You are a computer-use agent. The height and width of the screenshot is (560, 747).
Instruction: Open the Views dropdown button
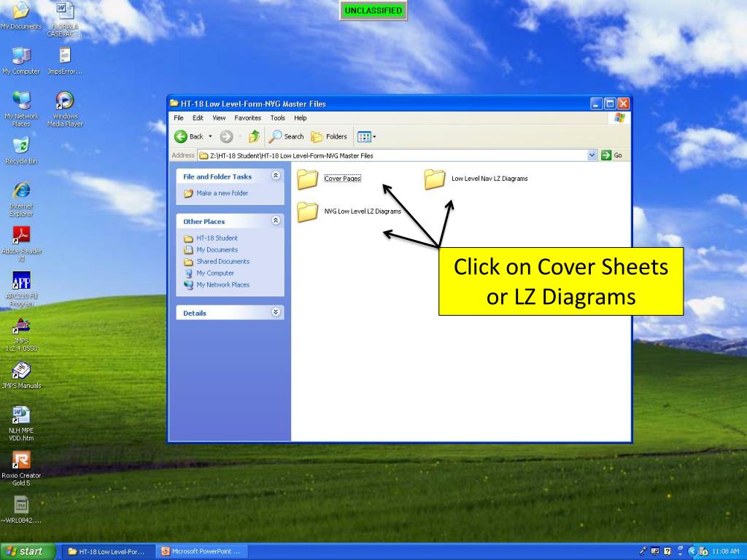pos(366,136)
